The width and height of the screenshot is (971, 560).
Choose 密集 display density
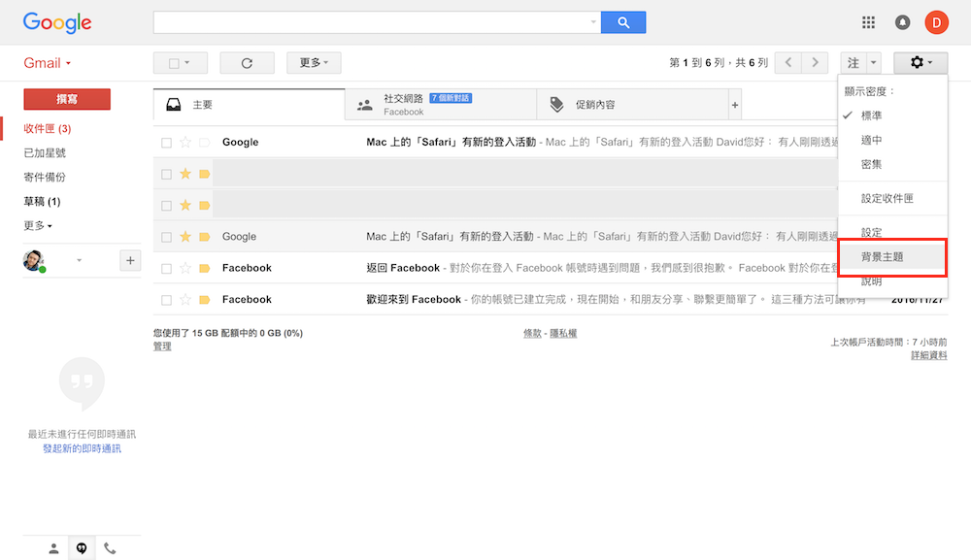(871, 165)
